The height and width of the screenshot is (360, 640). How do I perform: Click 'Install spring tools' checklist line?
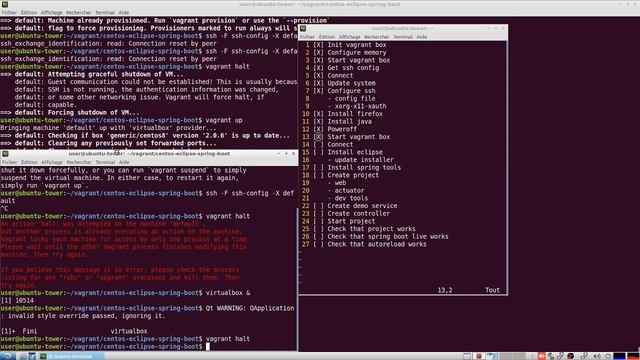(x=364, y=167)
